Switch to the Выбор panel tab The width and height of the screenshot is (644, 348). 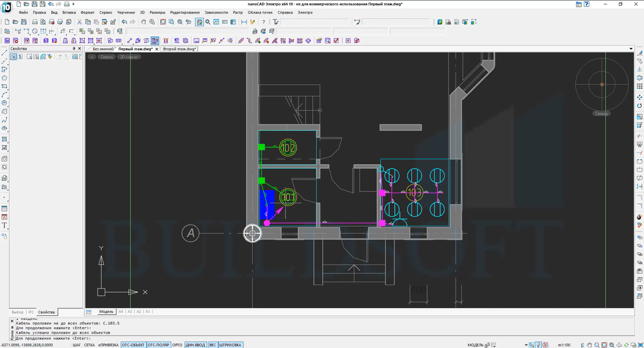click(x=17, y=312)
